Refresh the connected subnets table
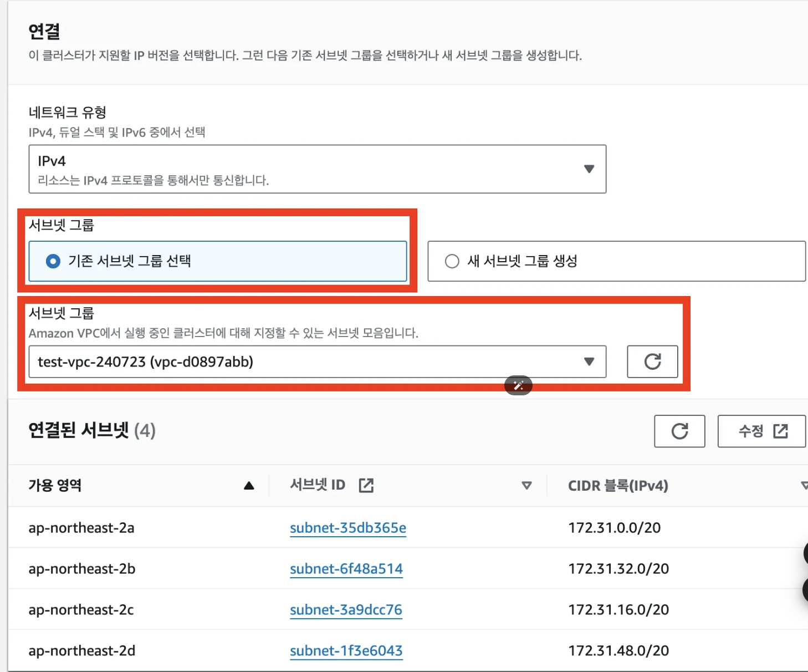Image resolution: width=808 pixels, height=672 pixels. click(x=679, y=431)
